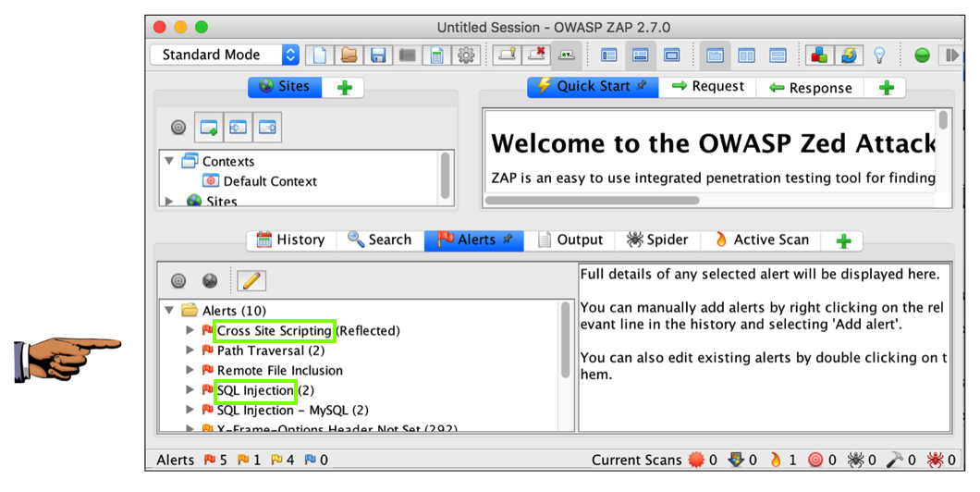980x492 pixels.
Task: Click the submit and step icon
Action: (x=951, y=55)
